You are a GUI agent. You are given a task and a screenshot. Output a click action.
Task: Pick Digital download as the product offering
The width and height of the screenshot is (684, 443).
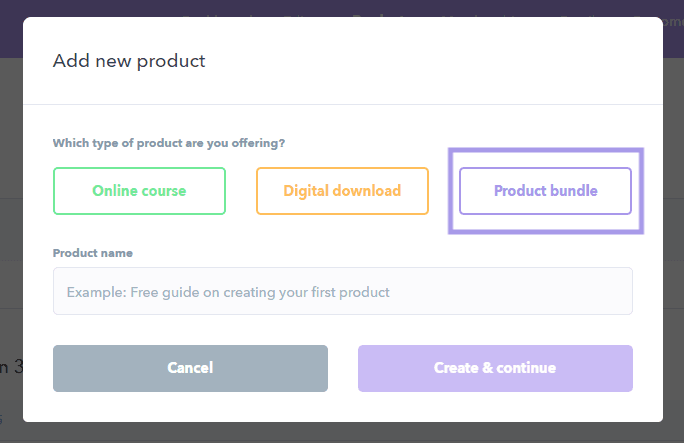tap(342, 191)
